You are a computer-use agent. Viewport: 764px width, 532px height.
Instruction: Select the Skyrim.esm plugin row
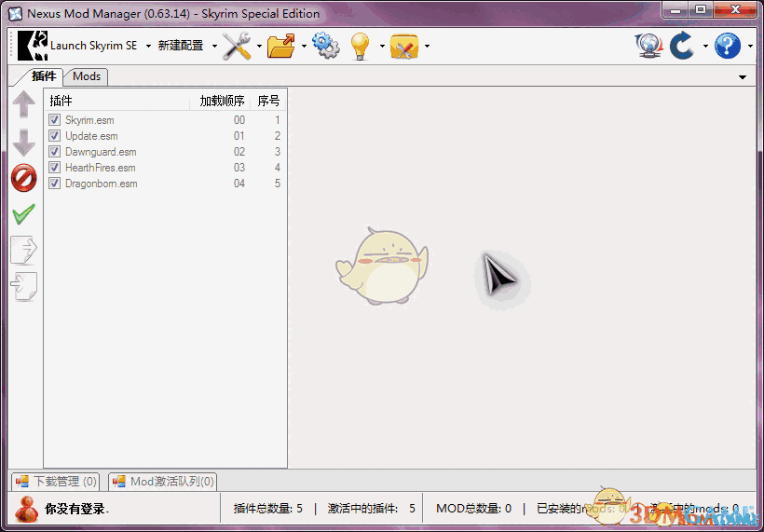[x=165, y=120]
